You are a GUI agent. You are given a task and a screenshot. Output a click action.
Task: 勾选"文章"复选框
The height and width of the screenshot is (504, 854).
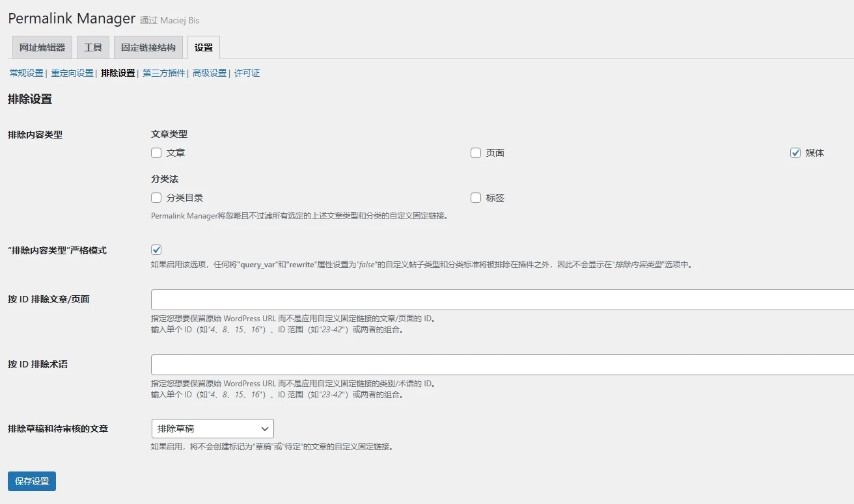156,152
